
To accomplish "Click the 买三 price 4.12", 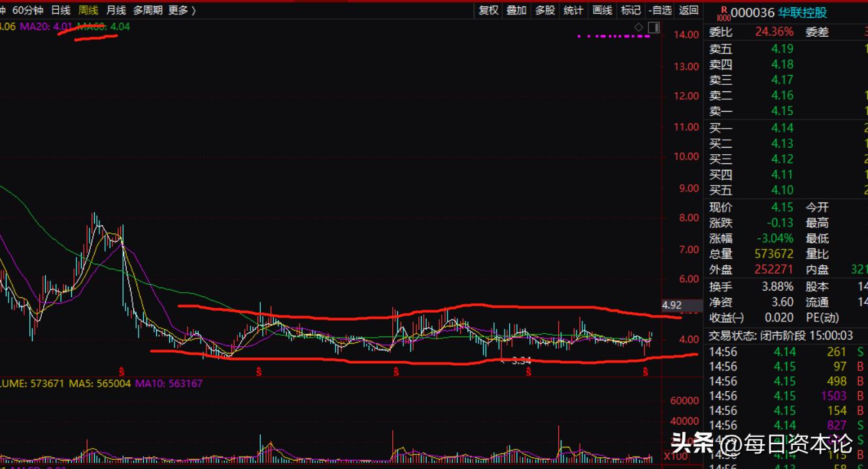I will point(782,159).
